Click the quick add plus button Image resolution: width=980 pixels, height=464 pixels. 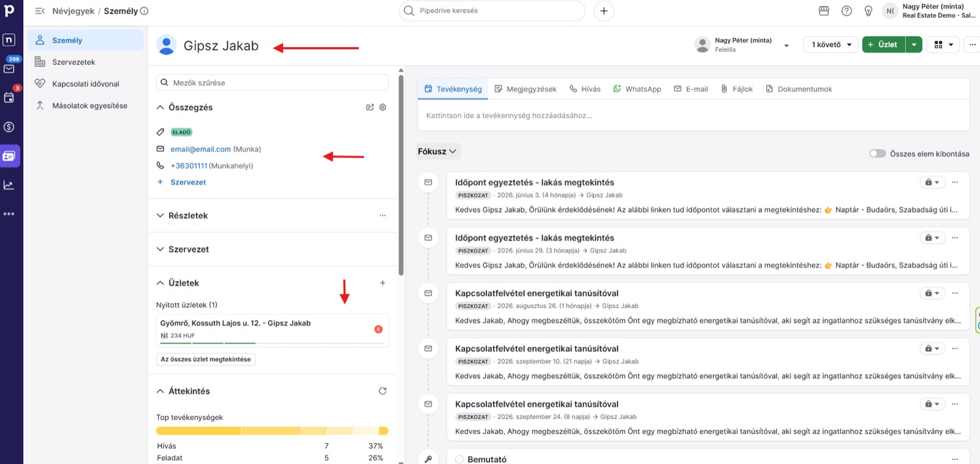click(604, 11)
